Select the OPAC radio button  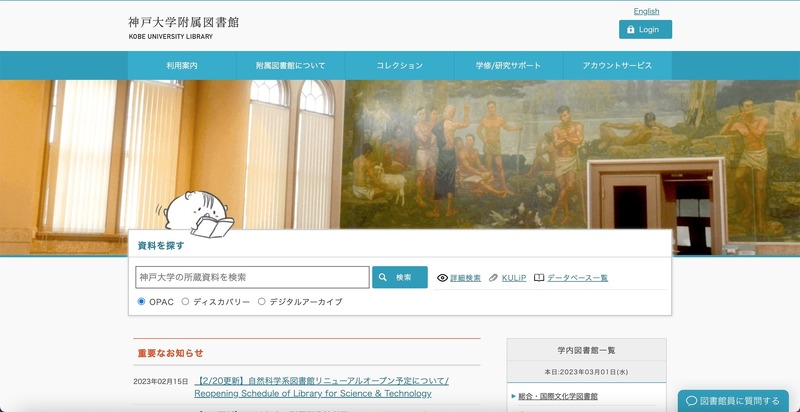(141, 301)
